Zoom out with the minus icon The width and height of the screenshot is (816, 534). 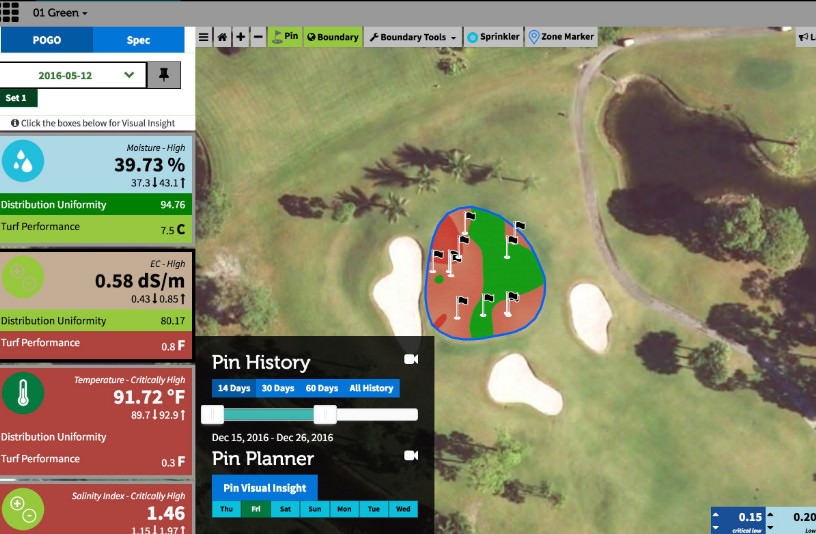click(x=258, y=37)
